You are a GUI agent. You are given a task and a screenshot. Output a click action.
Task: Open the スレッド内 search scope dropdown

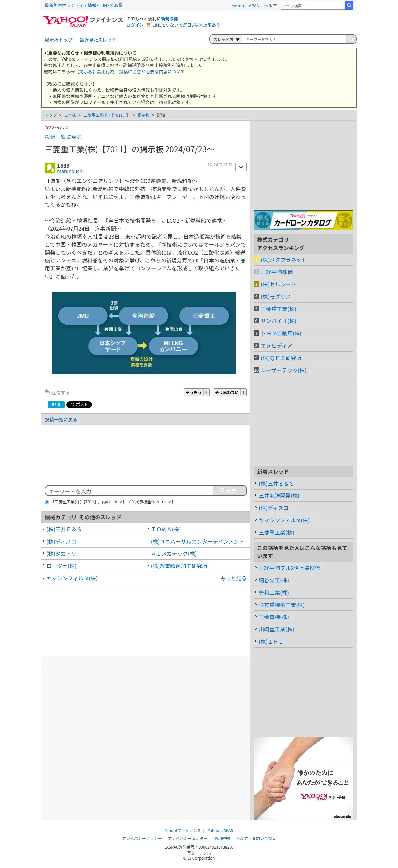coord(226,39)
